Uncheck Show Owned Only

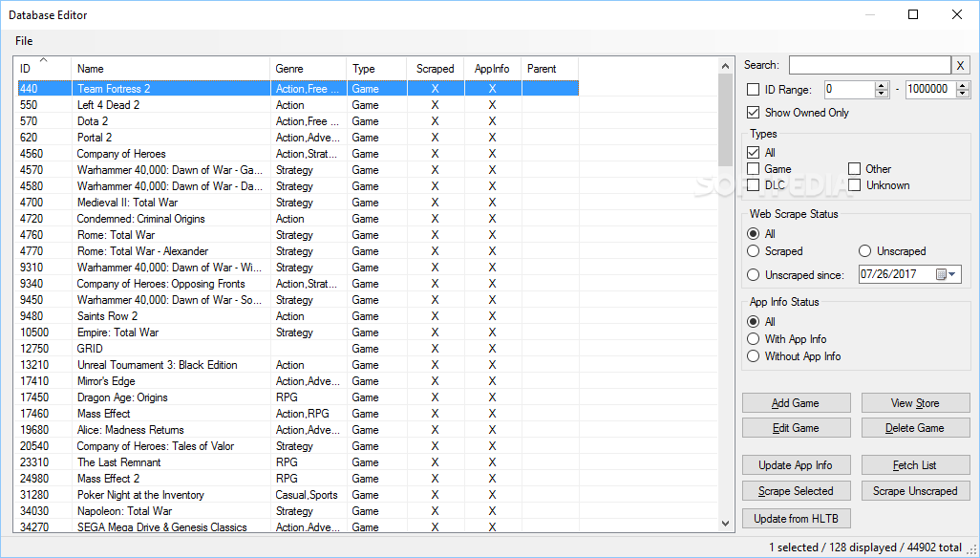[x=753, y=113]
